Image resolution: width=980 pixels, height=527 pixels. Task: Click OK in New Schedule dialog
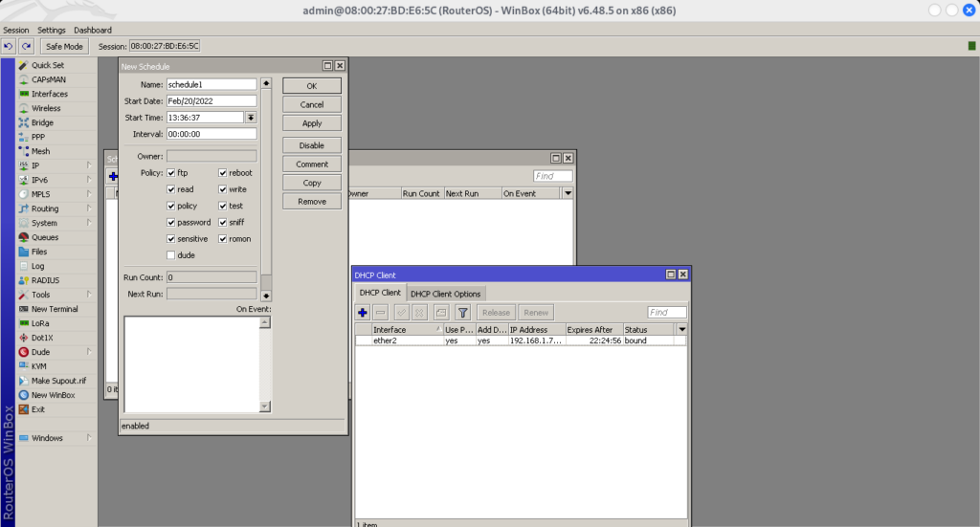312,85
